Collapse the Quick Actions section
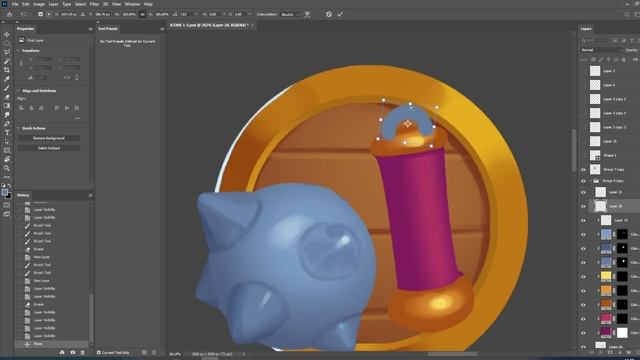 [18, 128]
